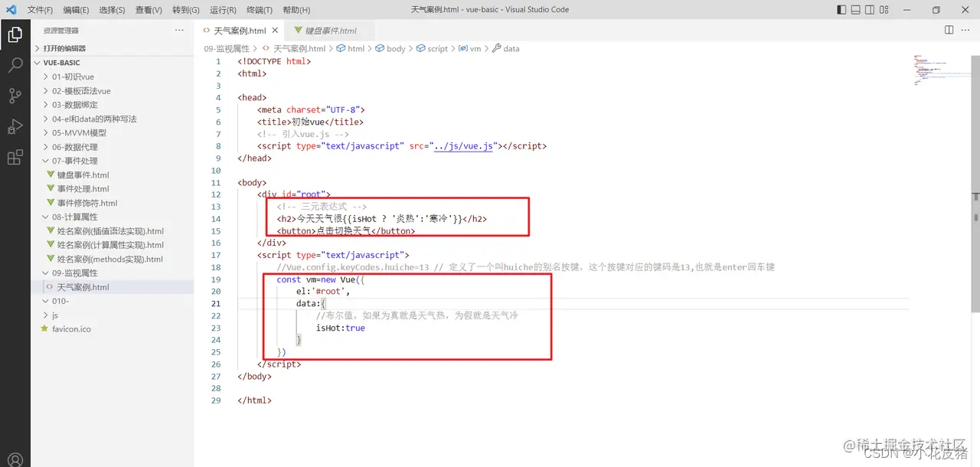This screenshot has width=980, height=467.
Task: Toggle secondary side bar layout icon
Action: tap(869, 10)
